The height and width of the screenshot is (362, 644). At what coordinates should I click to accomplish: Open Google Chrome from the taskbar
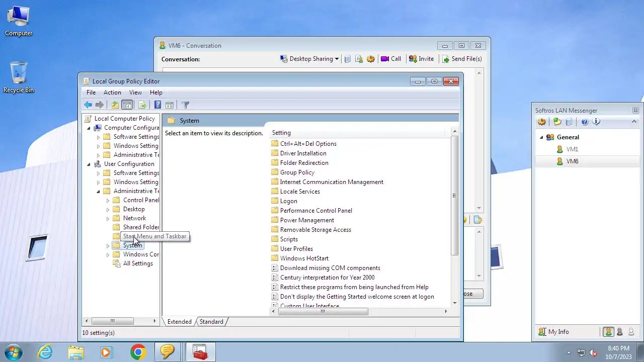pos(138,352)
